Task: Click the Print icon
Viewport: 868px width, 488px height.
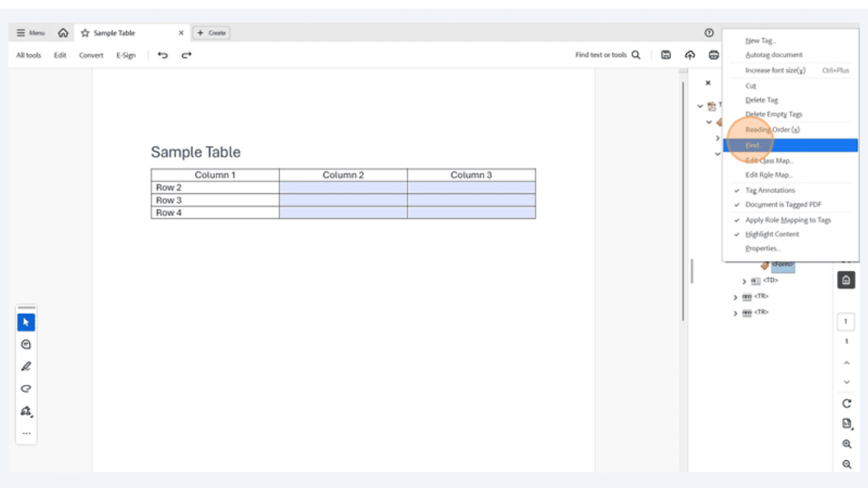Action: (713, 54)
